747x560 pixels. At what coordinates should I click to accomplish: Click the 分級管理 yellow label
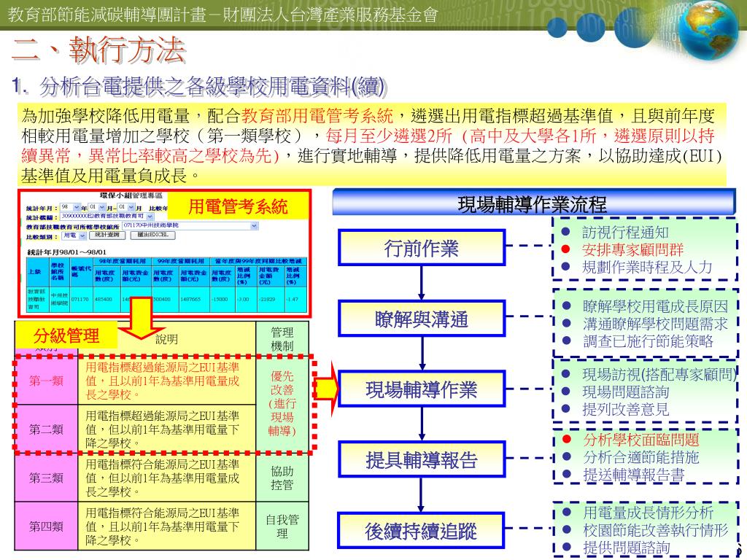coord(66,335)
